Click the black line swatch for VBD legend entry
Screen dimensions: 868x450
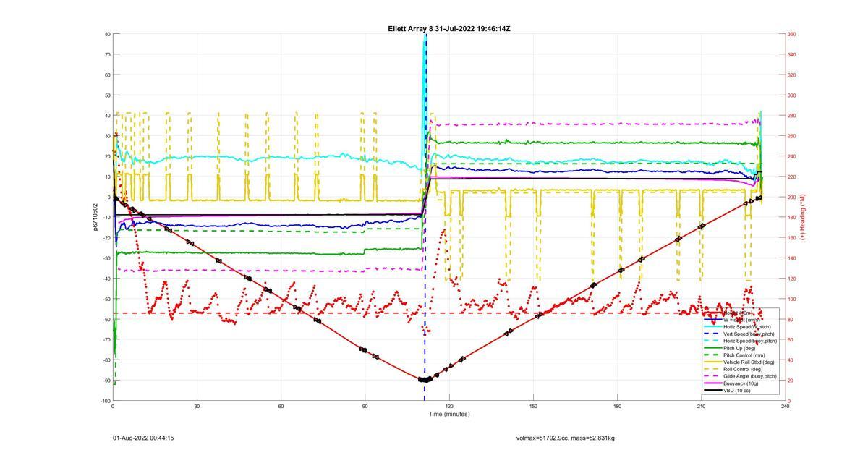[712, 391]
